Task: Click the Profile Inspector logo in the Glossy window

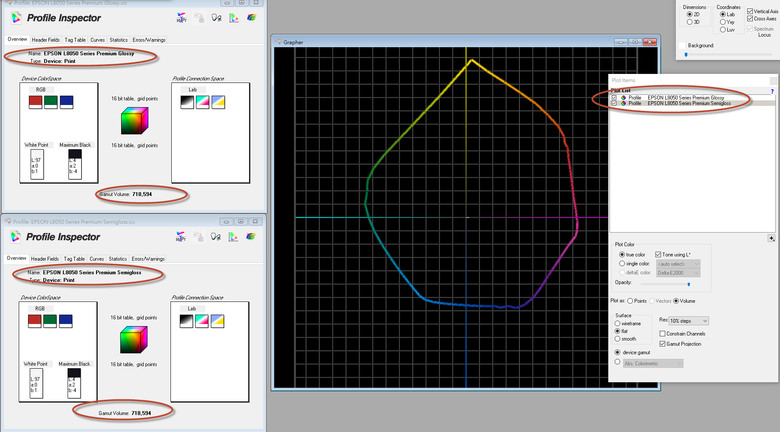Action: tap(16, 18)
